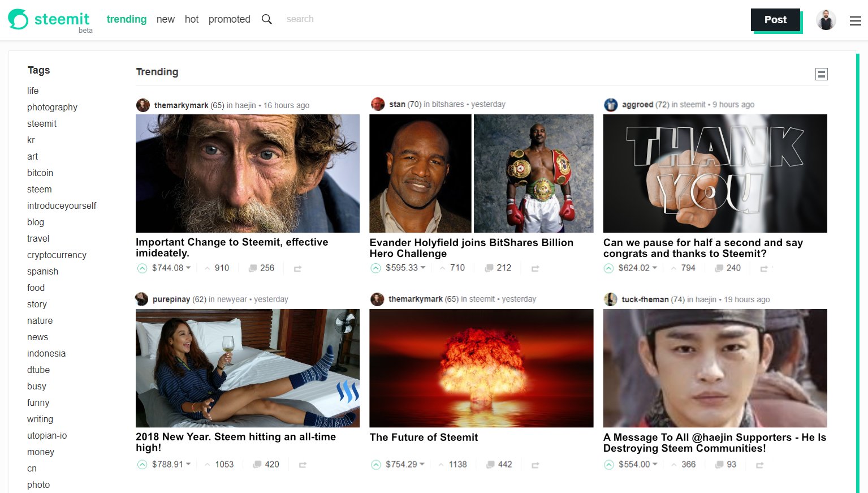Select the cryptocurrency tag
Screen dimensions: 868x493
57,255
